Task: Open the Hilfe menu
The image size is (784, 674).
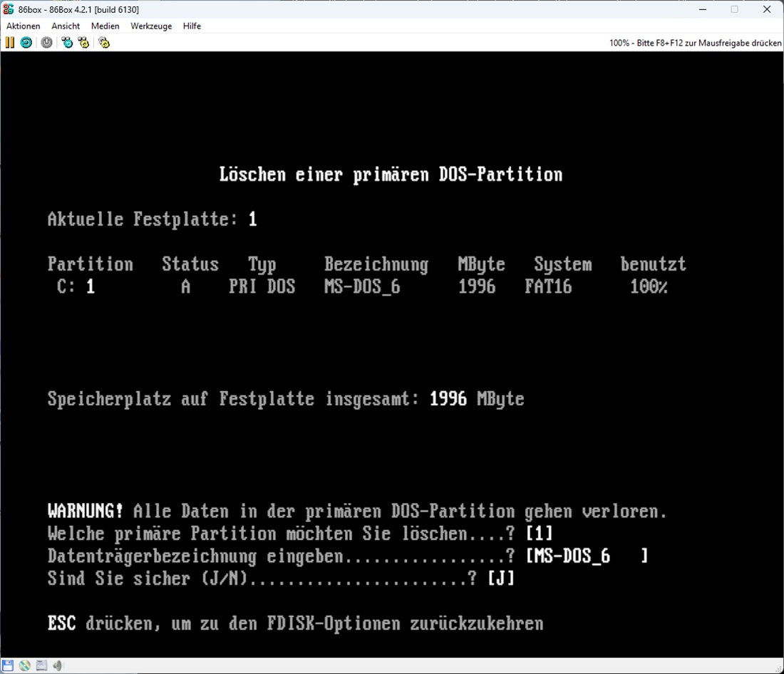Action: coord(192,26)
